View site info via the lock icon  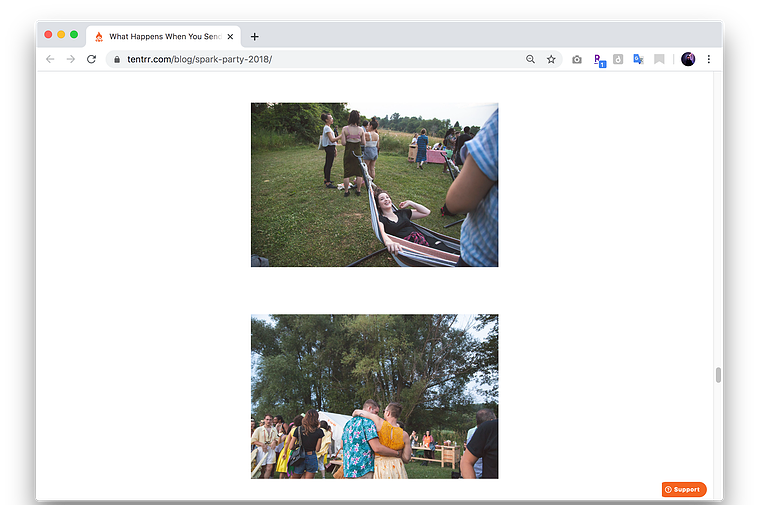coord(117,60)
